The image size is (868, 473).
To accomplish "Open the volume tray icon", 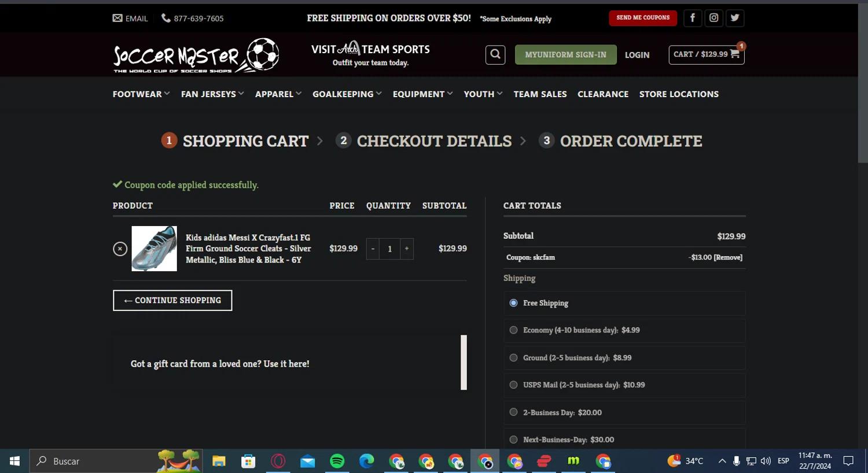I will pos(766,461).
